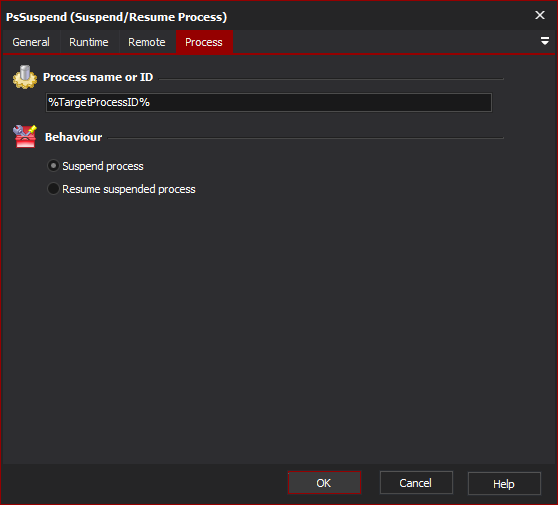Select the Process tab
Viewport: 558px width, 505px height.
[204, 42]
